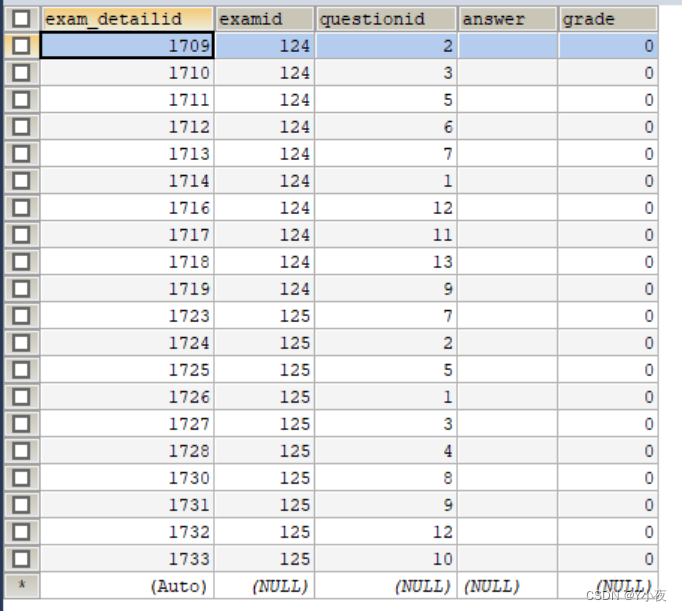
Task: Sort by the examid column header
Action: (264, 19)
